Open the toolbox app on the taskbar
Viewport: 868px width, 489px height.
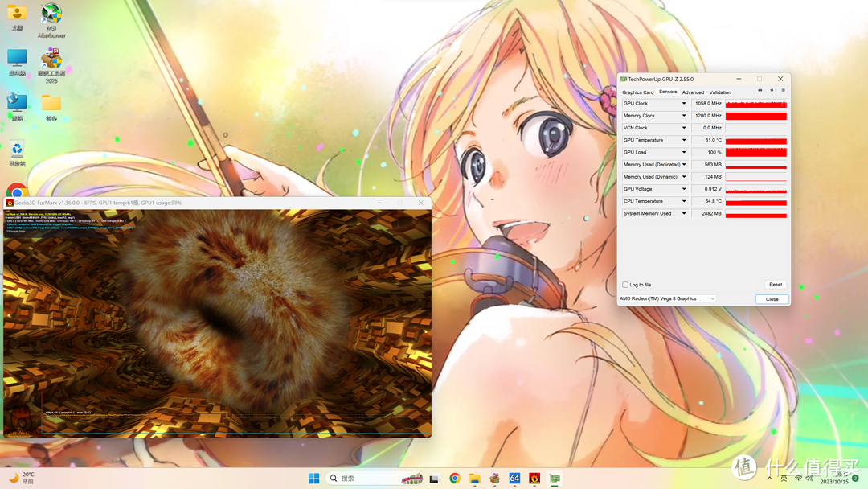494,478
